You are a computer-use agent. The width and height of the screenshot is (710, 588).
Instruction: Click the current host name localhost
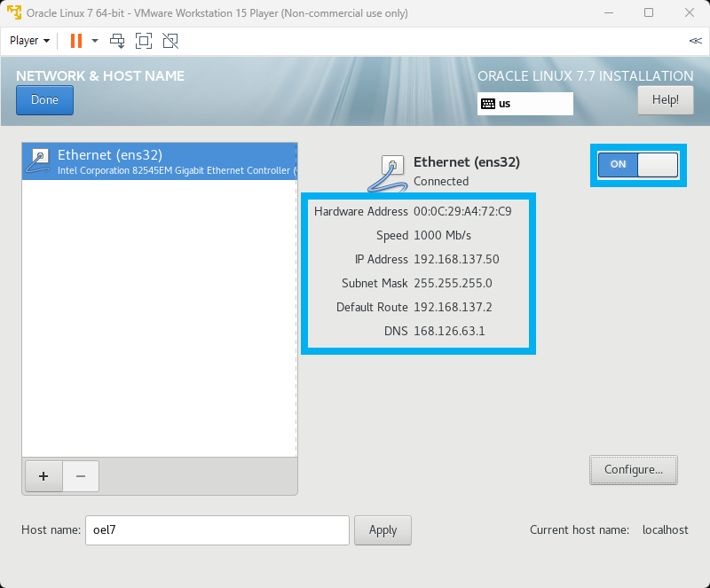(665, 530)
